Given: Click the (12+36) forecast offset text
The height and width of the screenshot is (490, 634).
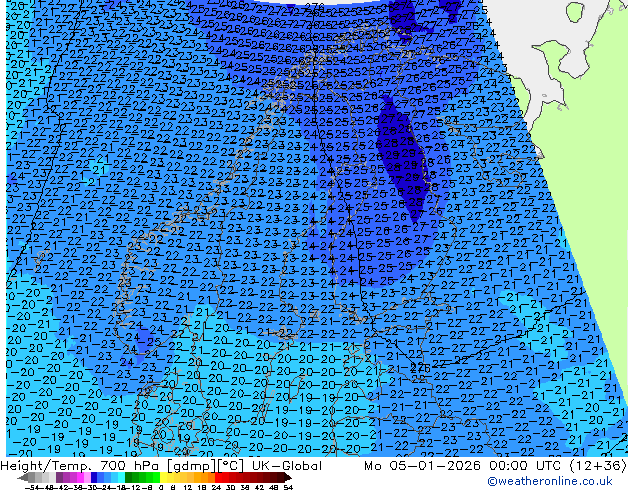Looking at the screenshot, I should 598,466.
